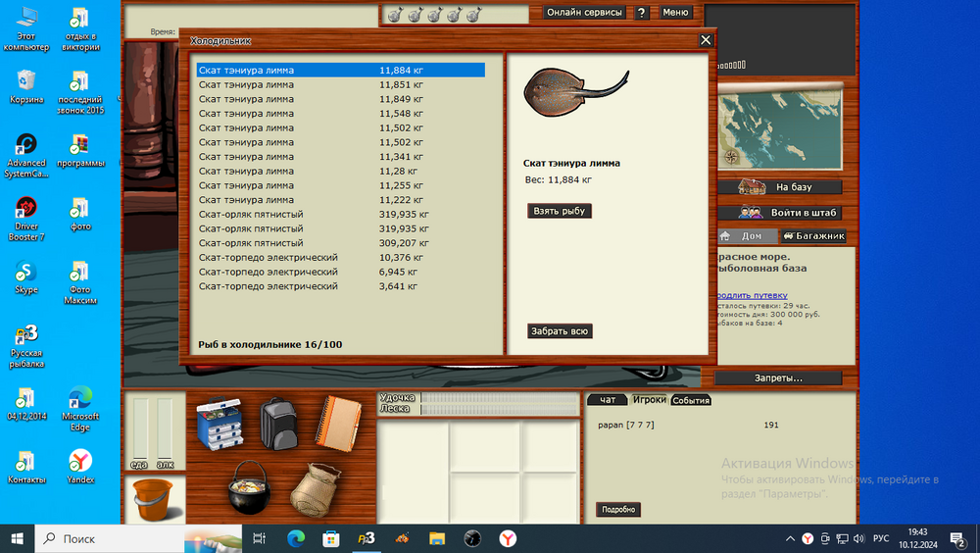Select the Багажник tab
Screen dimensions: 980x553
pyautogui.click(x=812, y=236)
